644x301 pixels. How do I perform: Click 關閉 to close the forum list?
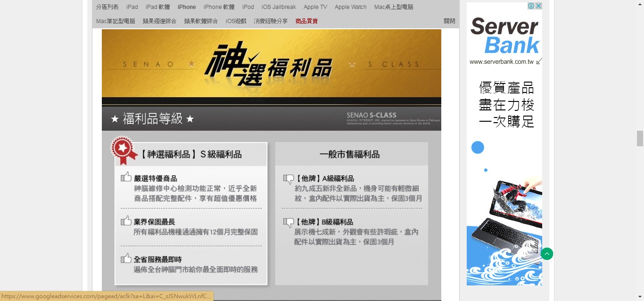[449, 21]
